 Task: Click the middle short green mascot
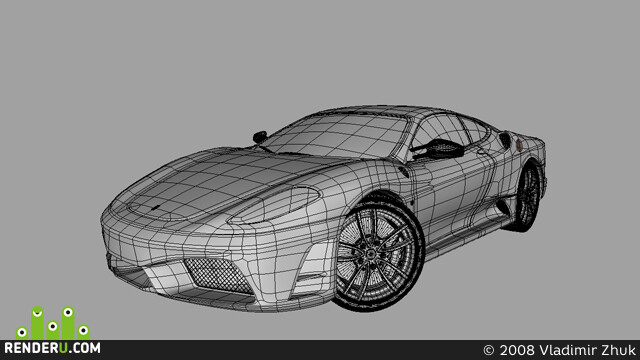click(x=52, y=330)
